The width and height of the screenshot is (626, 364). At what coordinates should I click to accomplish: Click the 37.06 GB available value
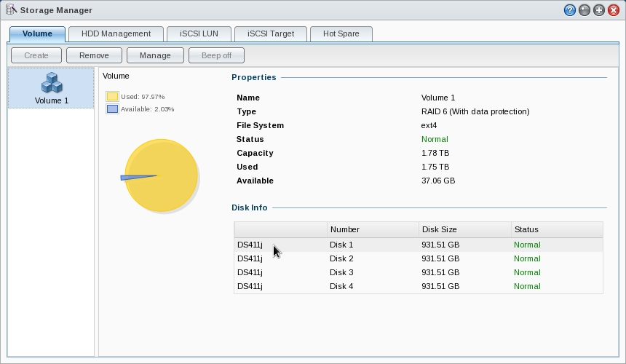[x=438, y=181]
